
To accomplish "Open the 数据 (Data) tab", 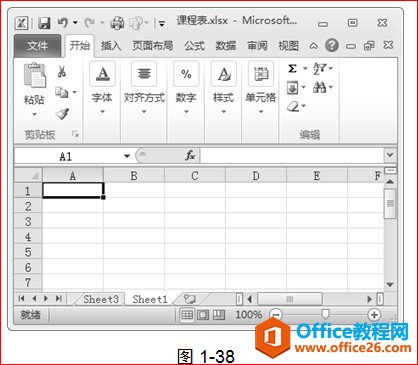I will (x=226, y=46).
